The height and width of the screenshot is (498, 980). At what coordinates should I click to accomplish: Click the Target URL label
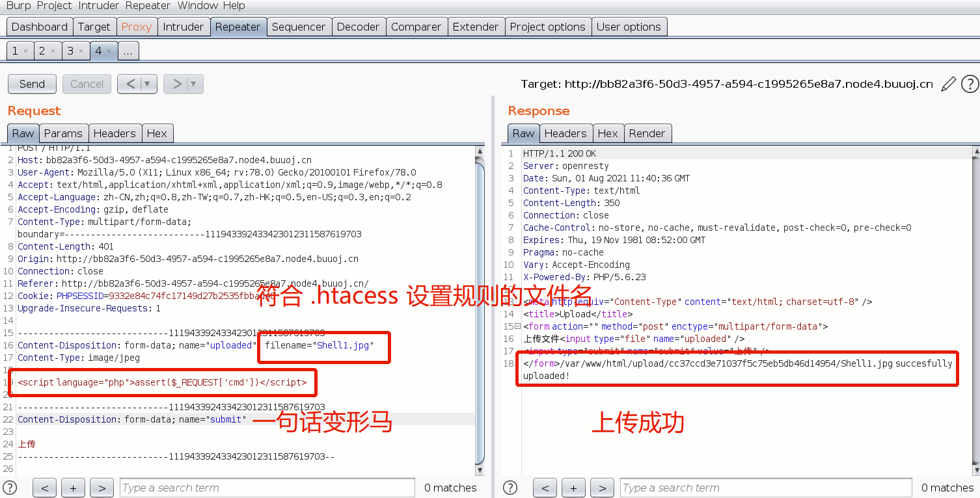[x=727, y=85]
